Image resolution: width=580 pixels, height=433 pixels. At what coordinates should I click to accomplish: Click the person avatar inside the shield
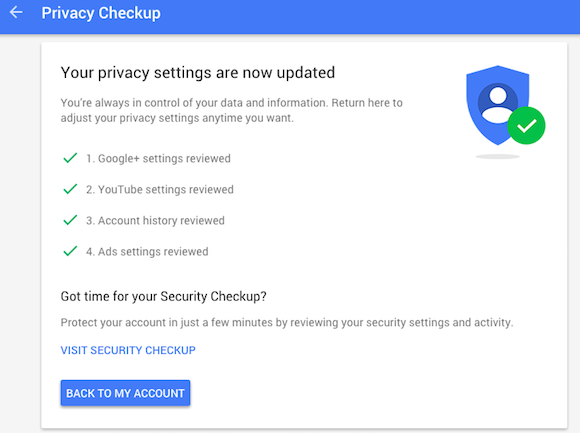[x=498, y=104]
